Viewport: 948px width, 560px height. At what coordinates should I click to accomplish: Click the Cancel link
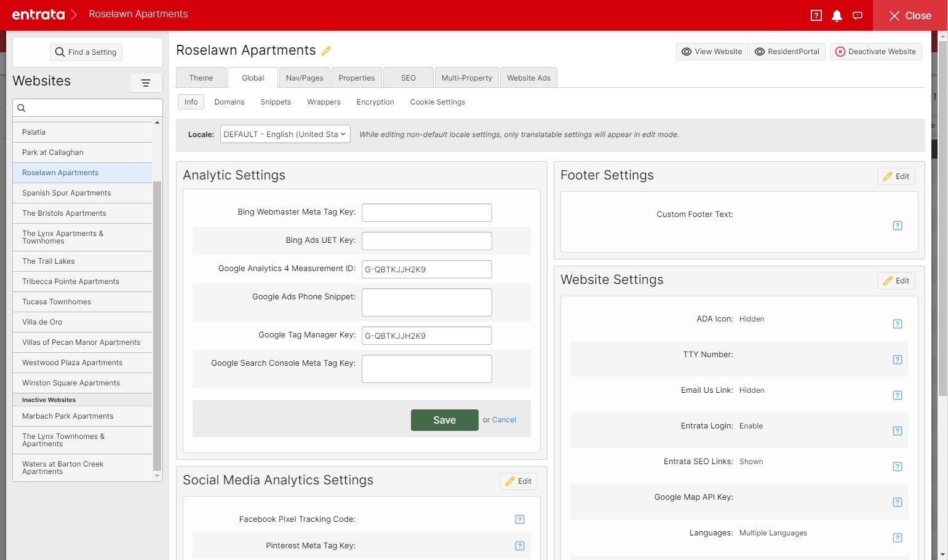(x=504, y=420)
